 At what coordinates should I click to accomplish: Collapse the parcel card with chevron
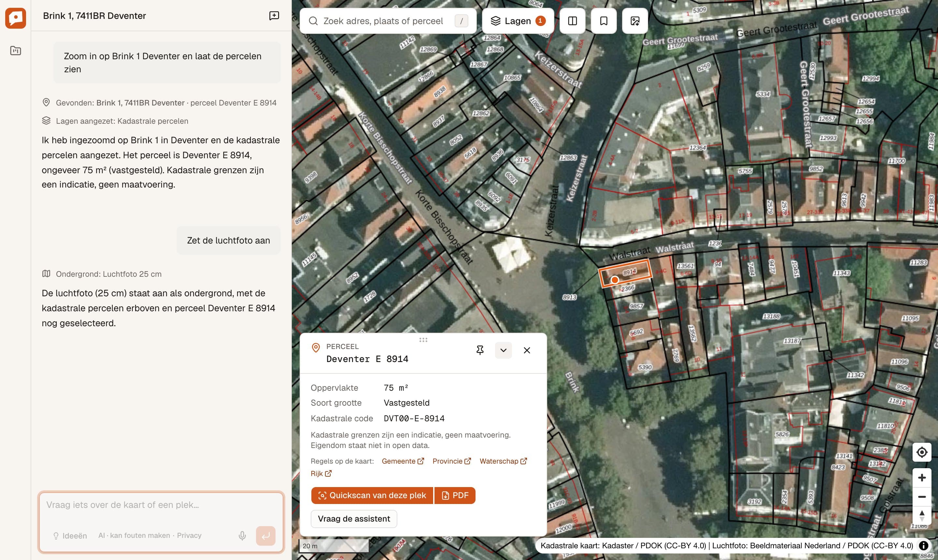click(x=503, y=350)
